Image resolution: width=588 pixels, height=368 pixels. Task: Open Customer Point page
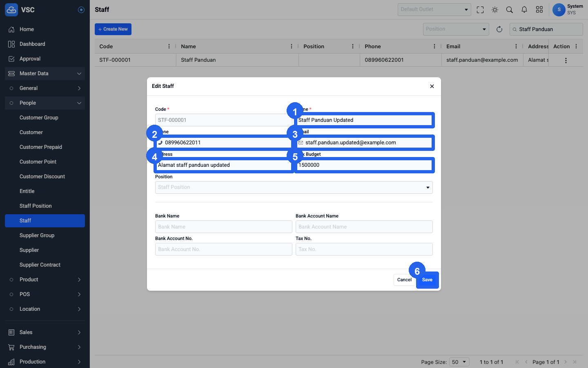pos(45,162)
